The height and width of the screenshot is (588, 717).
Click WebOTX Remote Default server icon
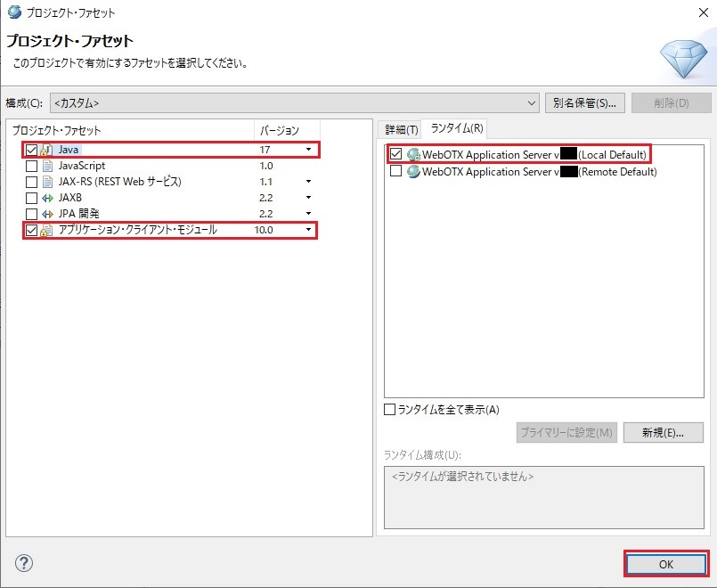coord(413,171)
